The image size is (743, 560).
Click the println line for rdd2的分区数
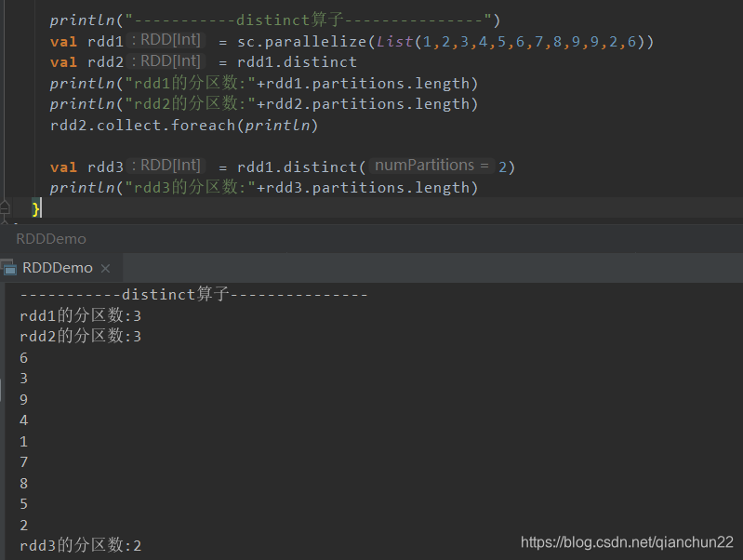[264, 104]
